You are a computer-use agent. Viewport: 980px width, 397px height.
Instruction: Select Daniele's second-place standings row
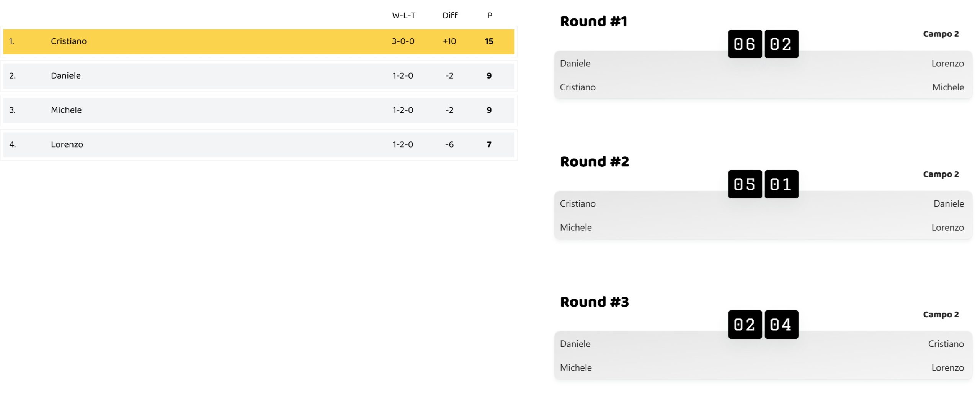click(258, 76)
